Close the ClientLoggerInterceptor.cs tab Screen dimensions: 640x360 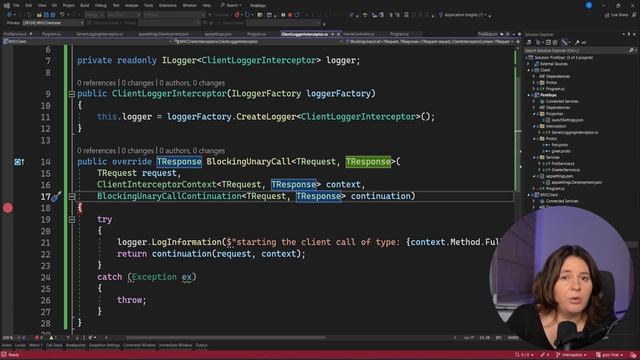pos(338,34)
